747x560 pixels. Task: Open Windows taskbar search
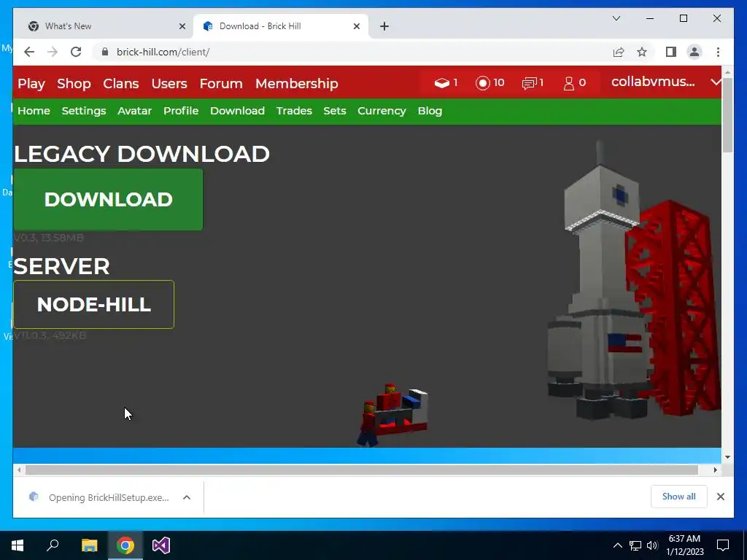[53, 545]
